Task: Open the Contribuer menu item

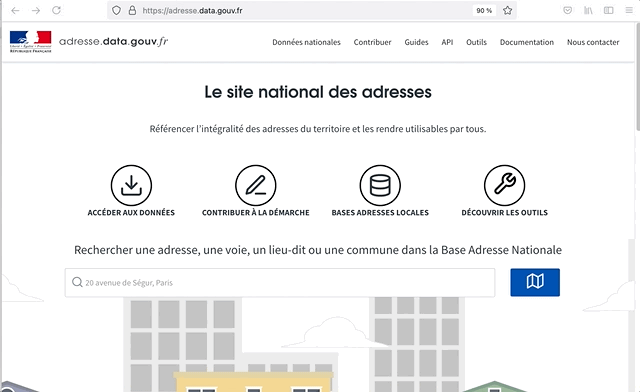Action: pos(372,42)
